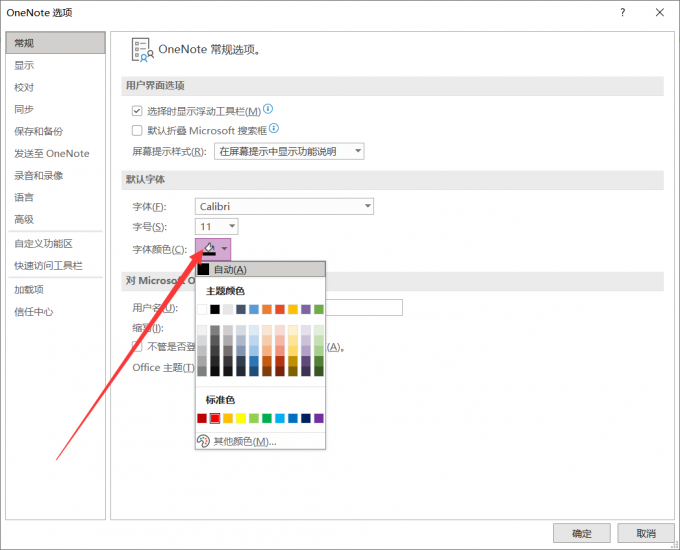The image size is (680, 550).
Task: Click the palette icon for more colors
Action: 203,441
